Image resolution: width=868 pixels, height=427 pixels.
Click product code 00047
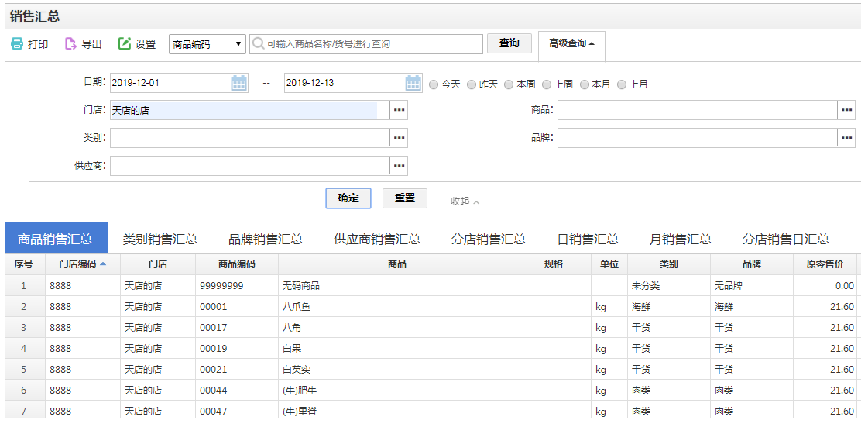pyautogui.click(x=214, y=412)
